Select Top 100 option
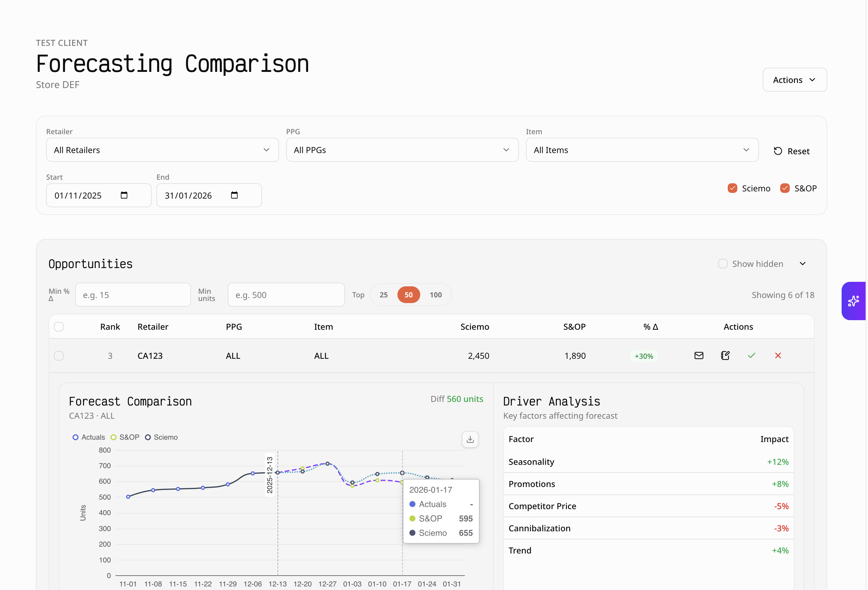This screenshot has width=868, height=590. (435, 295)
